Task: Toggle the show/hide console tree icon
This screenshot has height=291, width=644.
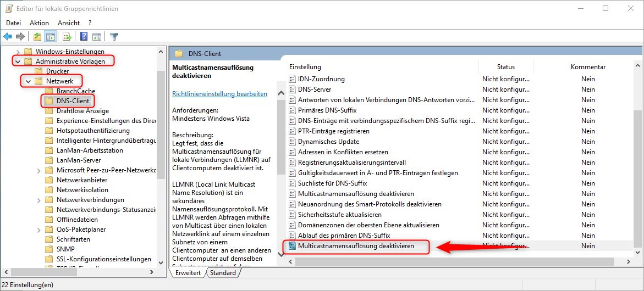Action: [50, 37]
